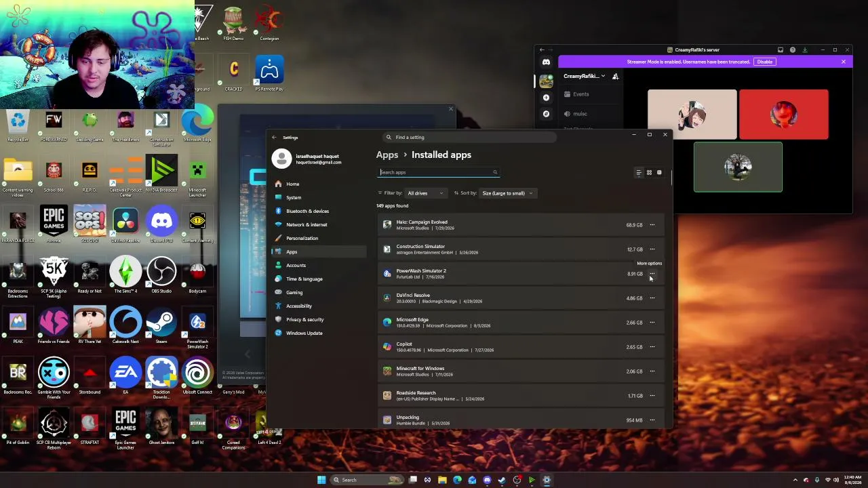Open the OBS Studio desktop shortcut
The height and width of the screenshot is (488, 868).
tap(161, 275)
